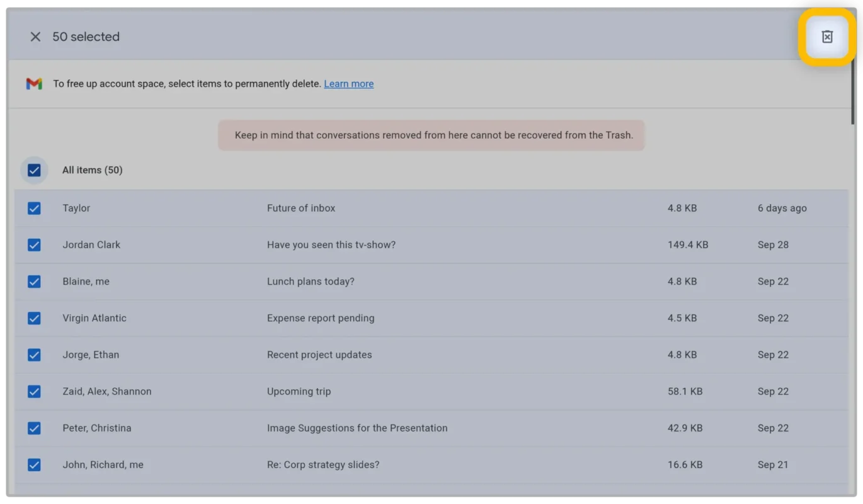Deselect the Jorge, Ethan conversation checkbox
This screenshot has height=504, width=863.
coord(34,355)
